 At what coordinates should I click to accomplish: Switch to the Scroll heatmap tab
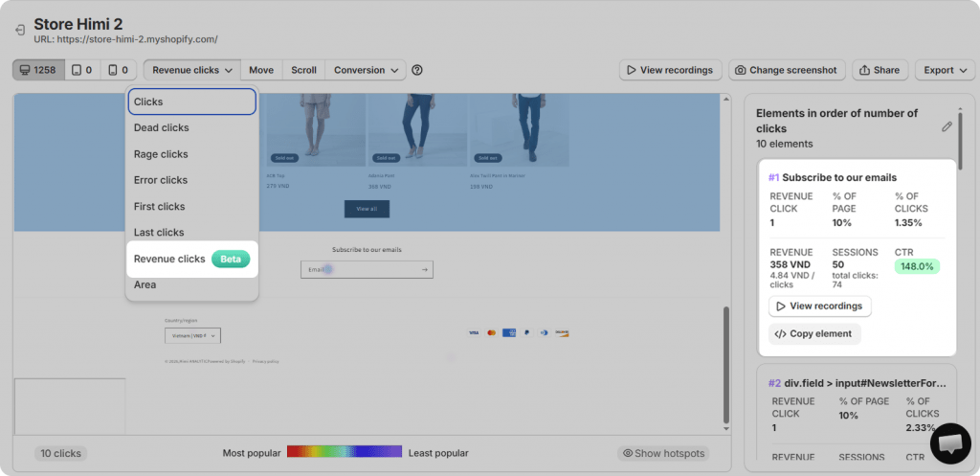coord(303,70)
